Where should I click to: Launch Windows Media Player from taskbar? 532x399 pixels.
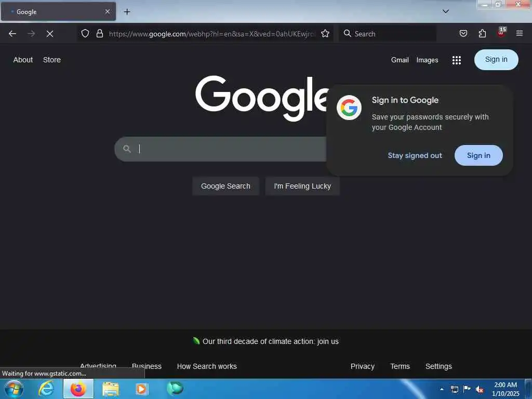click(x=142, y=389)
